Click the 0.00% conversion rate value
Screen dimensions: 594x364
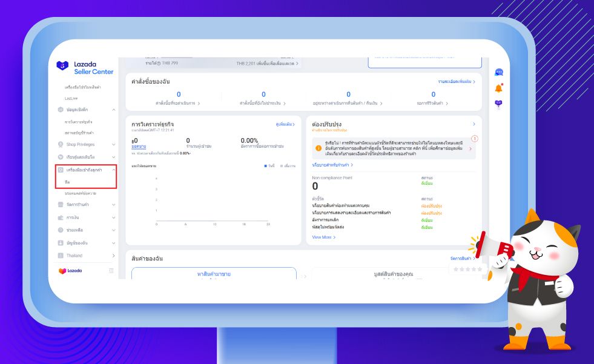tap(249, 141)
